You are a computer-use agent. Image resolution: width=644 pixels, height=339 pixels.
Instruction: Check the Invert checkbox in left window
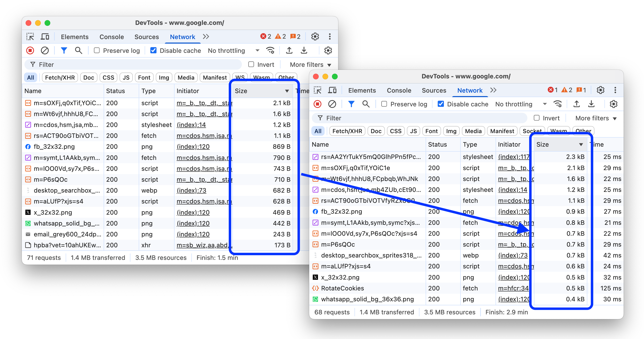coord(251,64)
